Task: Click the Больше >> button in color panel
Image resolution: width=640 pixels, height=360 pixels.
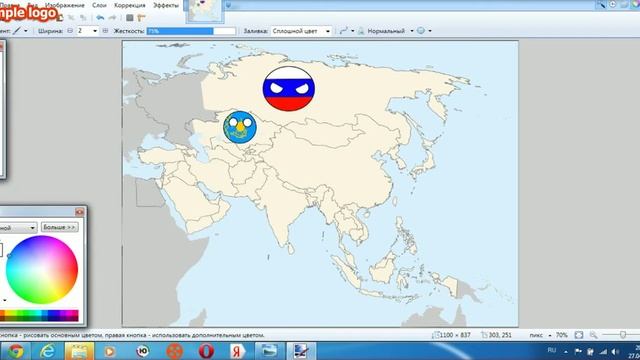Action: click(60, 227)
